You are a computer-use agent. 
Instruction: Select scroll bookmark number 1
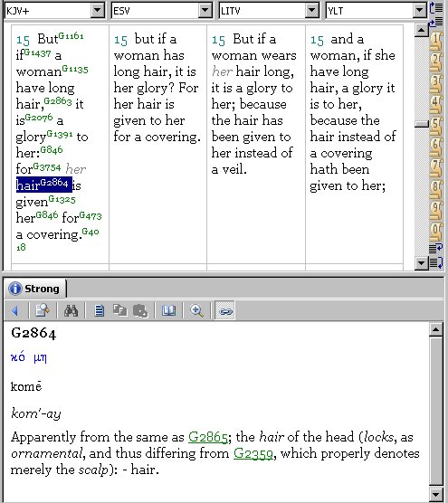tap(436, 41)
